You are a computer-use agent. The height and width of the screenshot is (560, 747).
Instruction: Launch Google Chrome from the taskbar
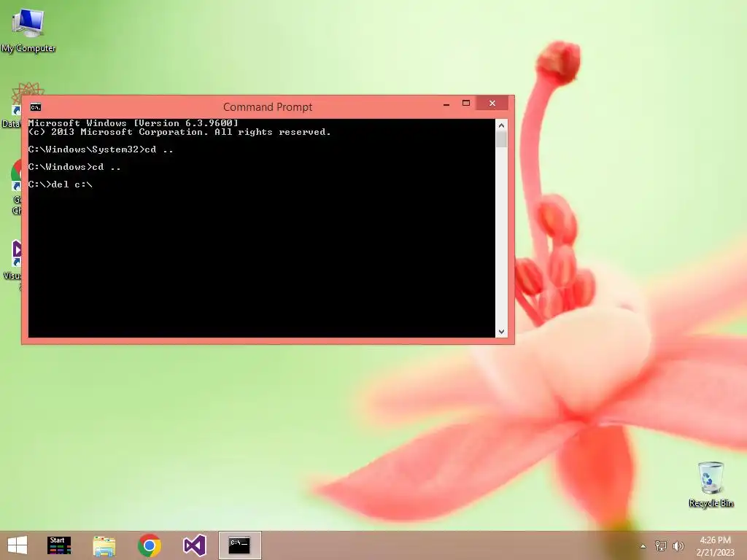(149, 545)
